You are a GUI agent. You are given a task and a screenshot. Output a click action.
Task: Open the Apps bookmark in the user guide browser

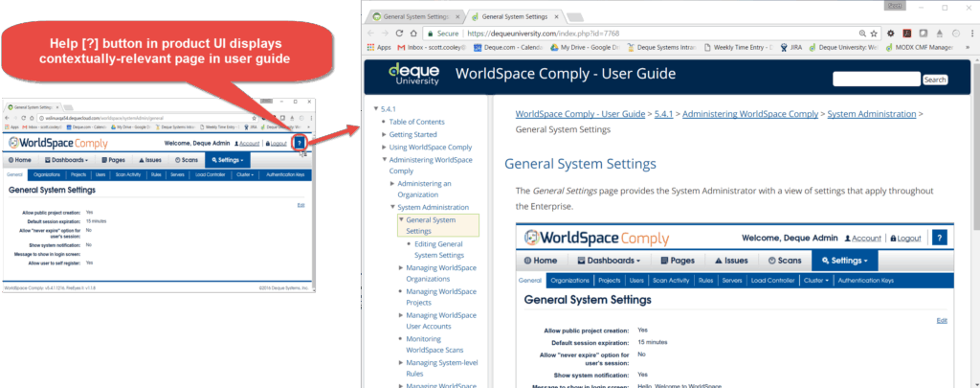(379, 47)
